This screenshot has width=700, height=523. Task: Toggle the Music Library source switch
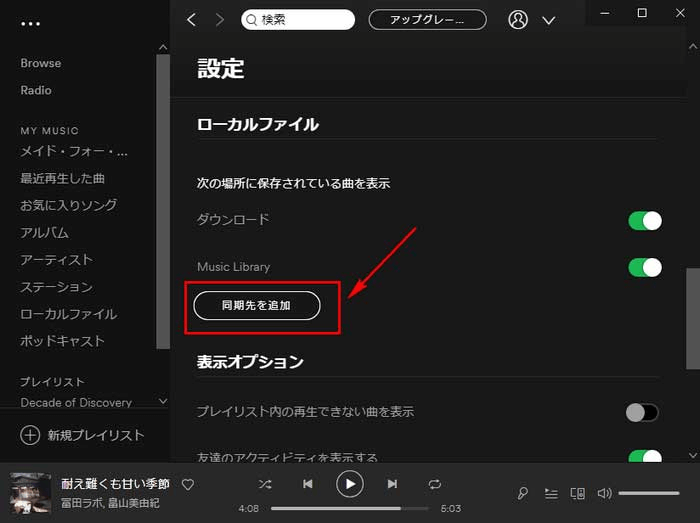[x=645, y=267]
